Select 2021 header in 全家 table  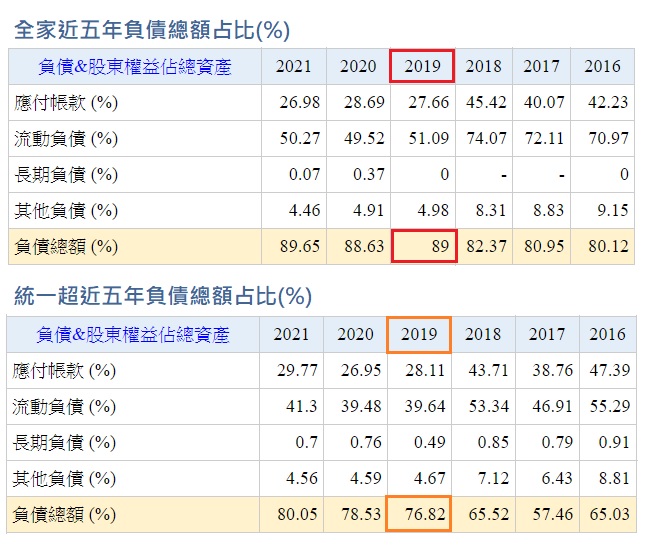[x=293, y=66]
